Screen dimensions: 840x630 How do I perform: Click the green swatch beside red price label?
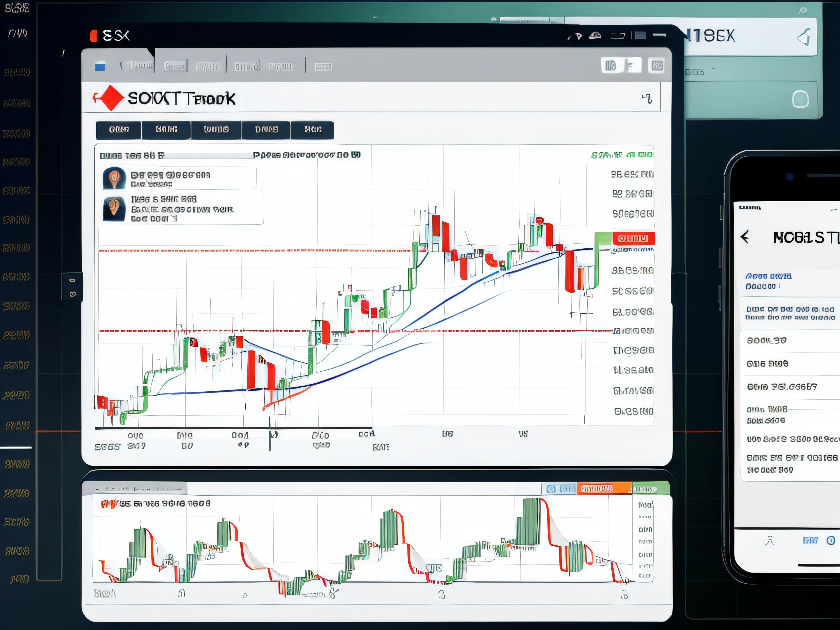click(603, 238)
